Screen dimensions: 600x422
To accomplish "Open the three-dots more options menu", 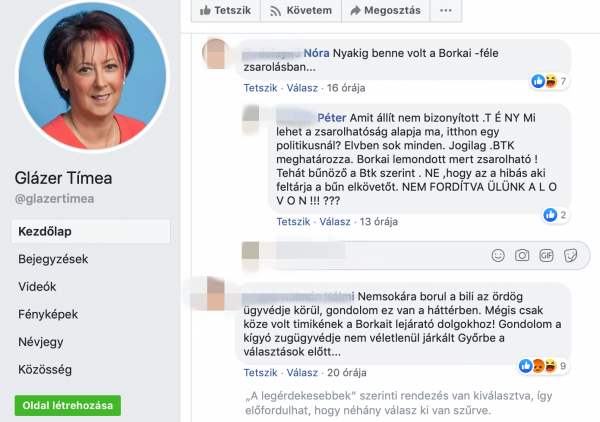I will pyautogui.click(x=446, y=10).
